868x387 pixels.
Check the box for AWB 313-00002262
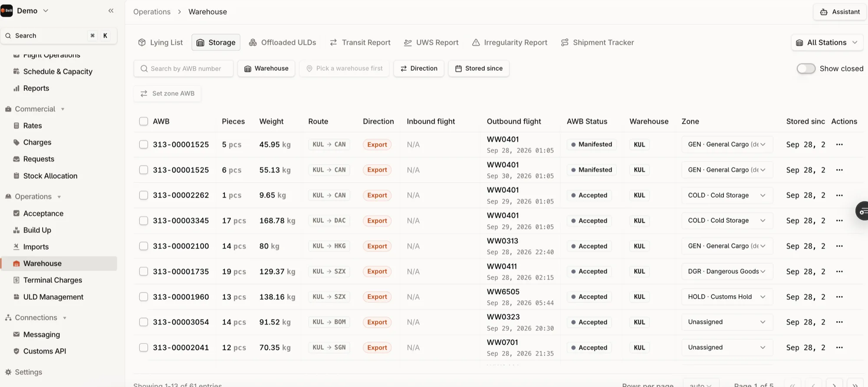144,195
